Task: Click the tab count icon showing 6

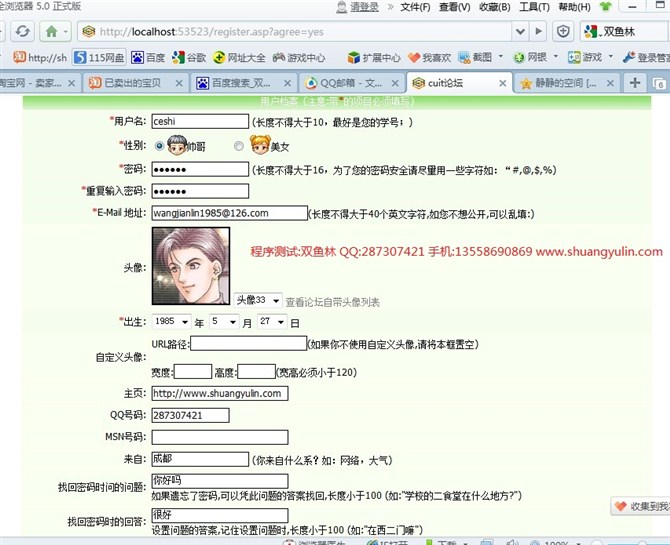Action: pyautogui.click(x=658, y=83)
